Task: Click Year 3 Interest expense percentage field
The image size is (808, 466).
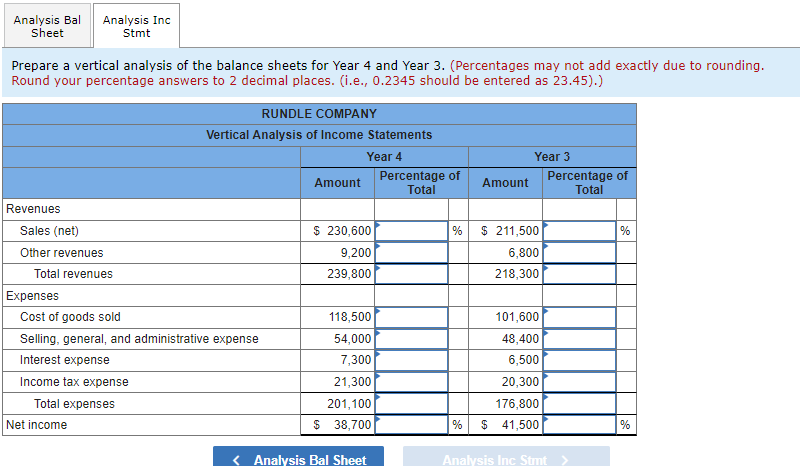Action: click(x=579, y=360)
